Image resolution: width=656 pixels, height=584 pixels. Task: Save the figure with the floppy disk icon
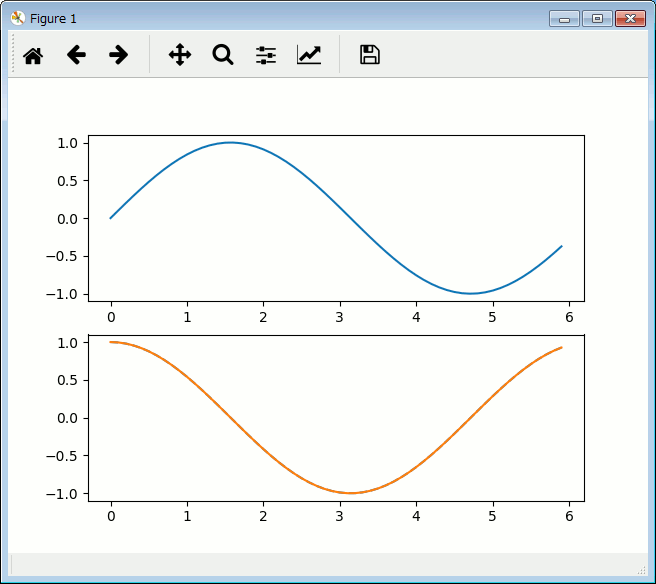coord(370,55)
